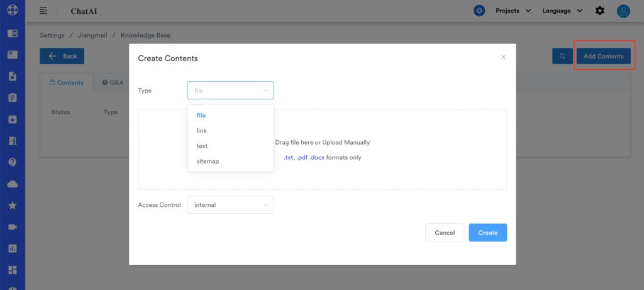Click the clipboard icon in the sidebar
644x290 pixels.
(13, 98)
